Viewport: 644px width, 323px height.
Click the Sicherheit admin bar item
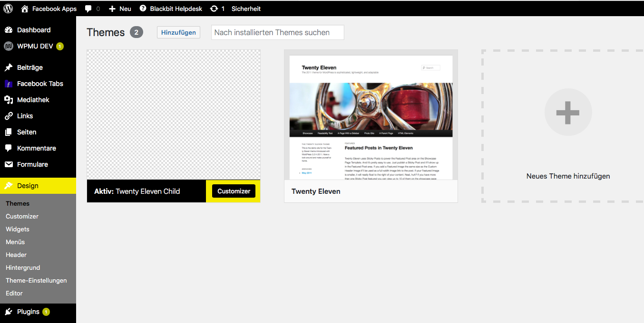[x=246, y=9]
